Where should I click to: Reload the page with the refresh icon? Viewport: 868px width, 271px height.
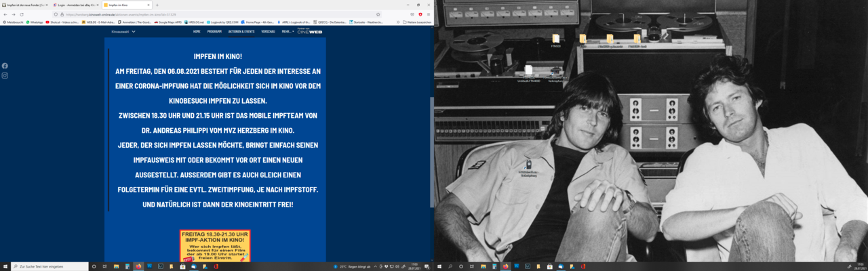point(22,14)
